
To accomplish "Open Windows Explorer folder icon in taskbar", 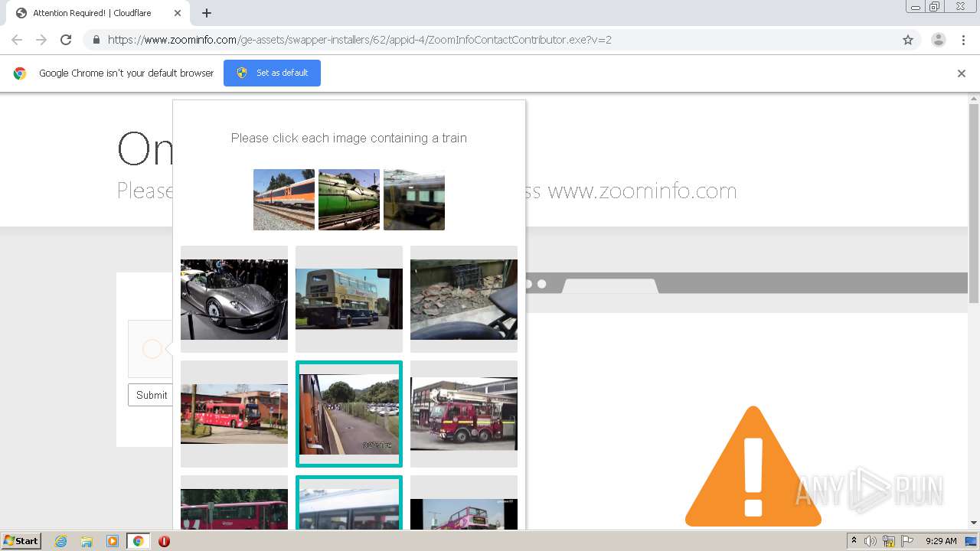I will pos(87,541).
